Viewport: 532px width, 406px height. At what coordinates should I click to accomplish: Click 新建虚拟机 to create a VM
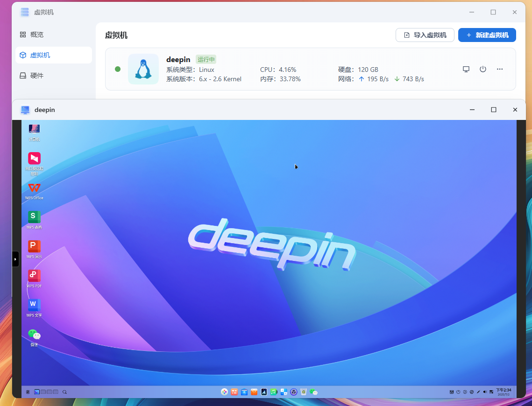pos(487,35)
